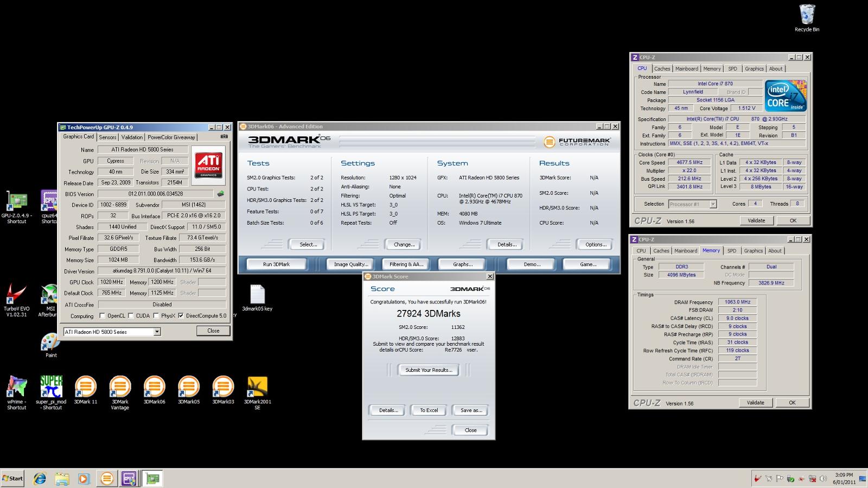Click DRAM Frequency 1063.0 MHz field
This screenshot has height=488, width=868.
click(737, 302)
